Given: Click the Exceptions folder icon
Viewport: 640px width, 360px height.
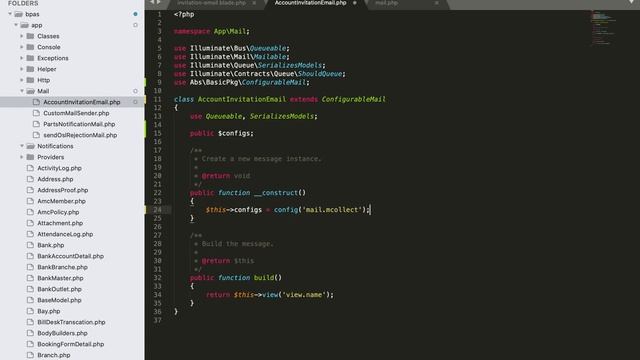Looking at the screenshot, I should pos(30,58).
